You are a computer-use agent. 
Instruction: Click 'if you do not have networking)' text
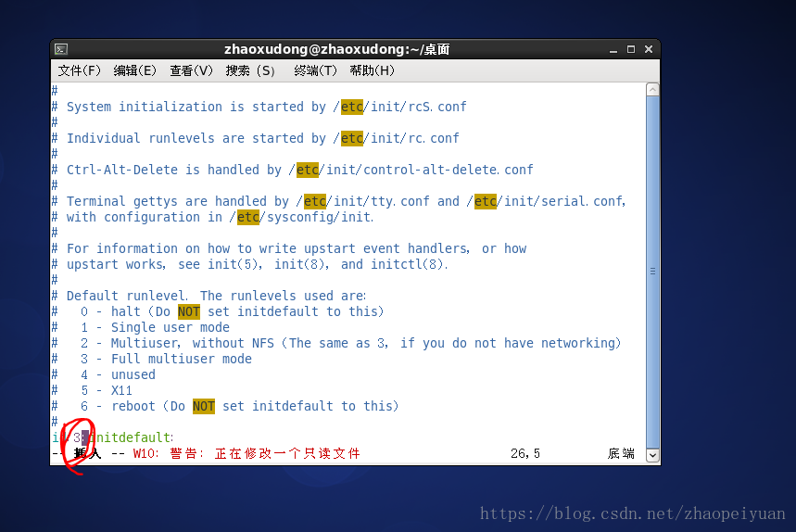[x=511, y=343]
